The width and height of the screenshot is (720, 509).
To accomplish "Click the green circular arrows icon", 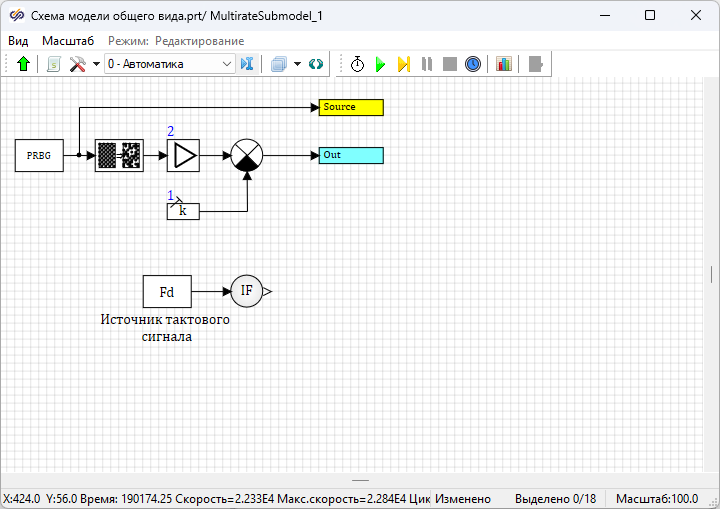I will pyautogui.click(x=316, y=64).
